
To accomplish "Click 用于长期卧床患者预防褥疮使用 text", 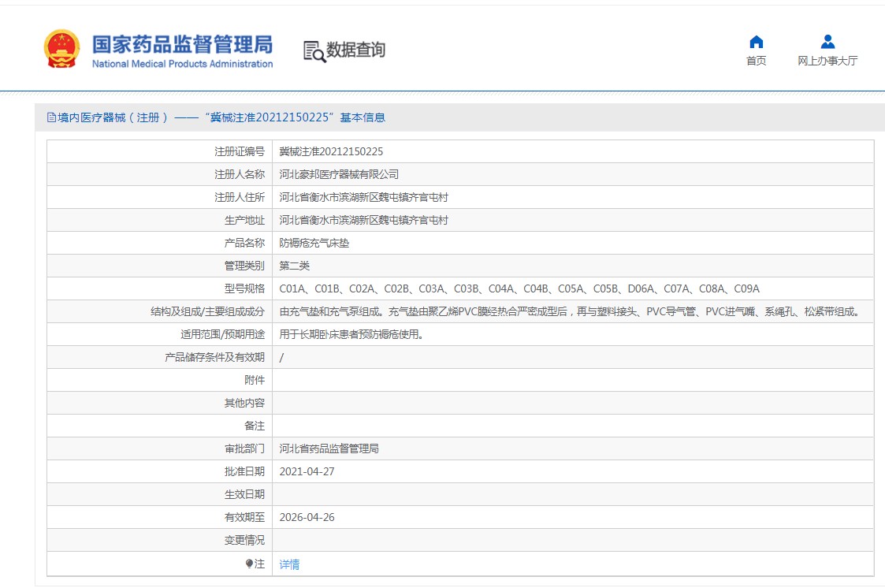I will [x=351, y=335].
